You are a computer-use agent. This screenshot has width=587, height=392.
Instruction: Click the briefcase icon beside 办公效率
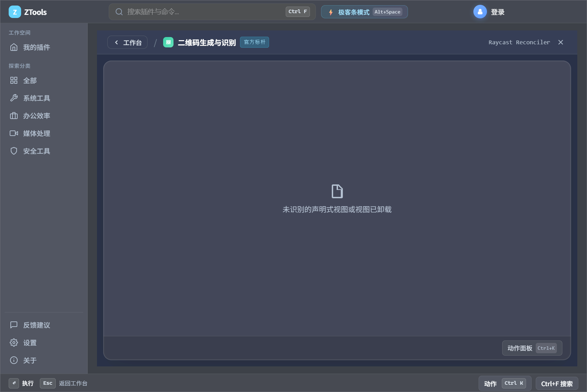[14, 116]
